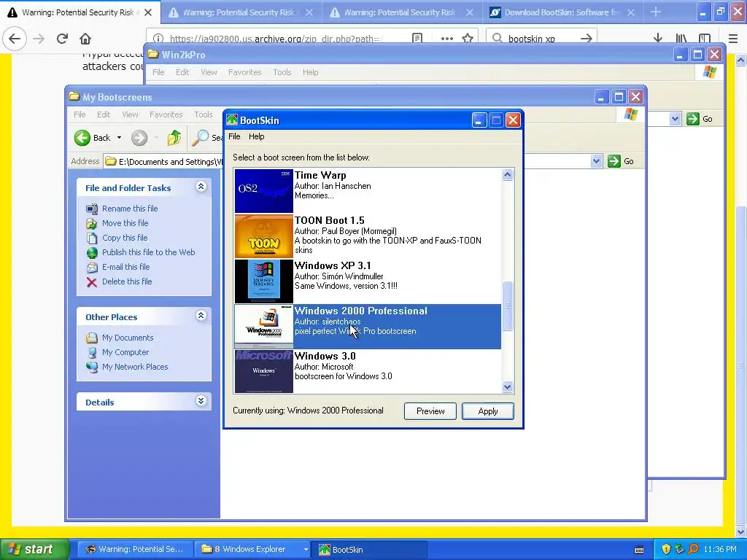Open My Network Places link
The height and width of the screenshot is (560, 747).
(135, 367)
